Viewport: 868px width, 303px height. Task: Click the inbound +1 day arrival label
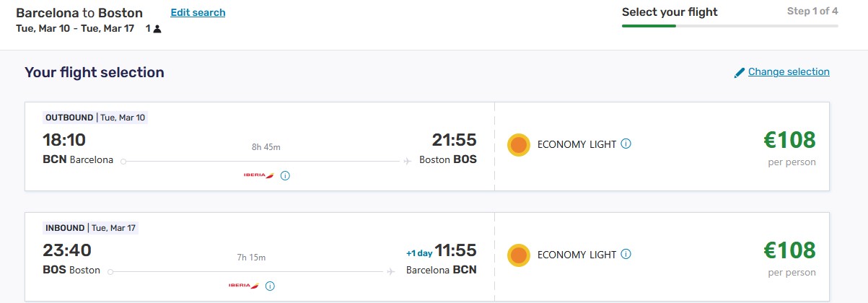pyautogui.click(x=418, y=253)
